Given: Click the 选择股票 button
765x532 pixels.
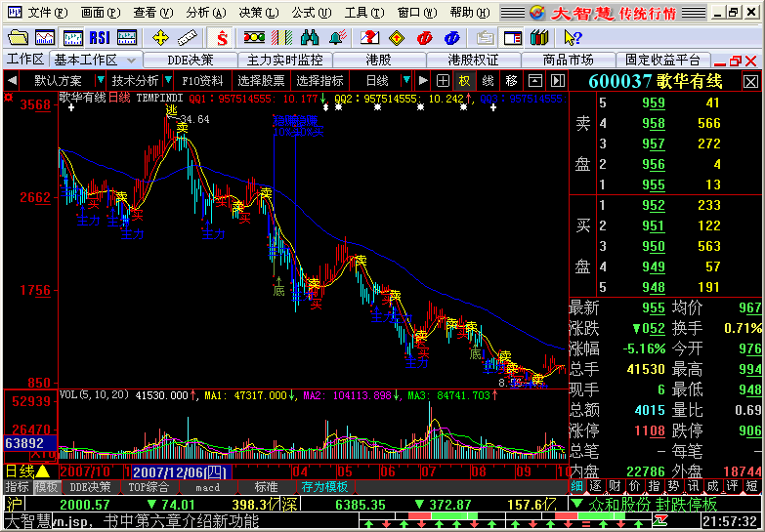Looking at the screenshot, I should [261, 80].
